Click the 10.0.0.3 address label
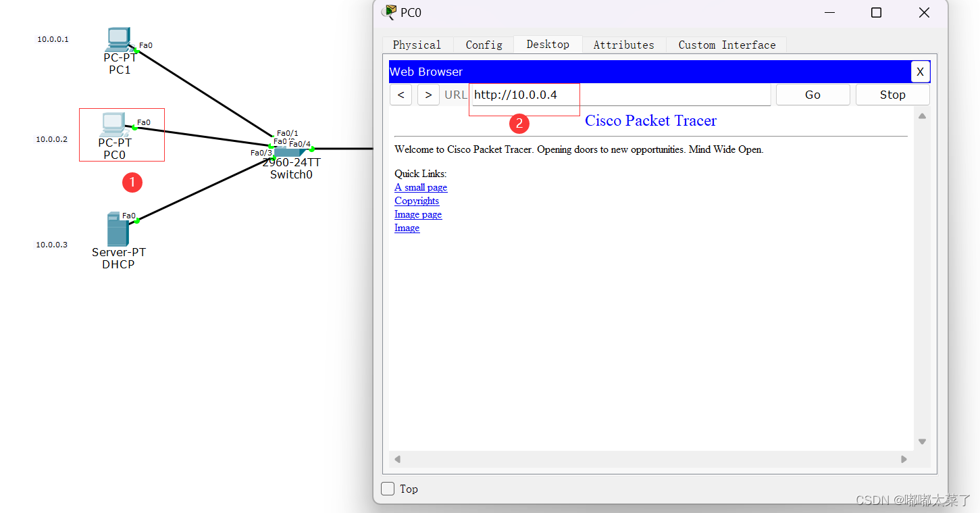This screenshot has height=513, width=980. (x=52, y=245)
